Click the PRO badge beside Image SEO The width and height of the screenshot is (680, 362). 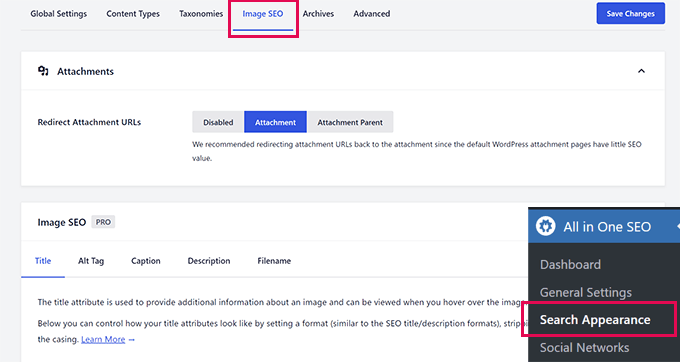103,222
